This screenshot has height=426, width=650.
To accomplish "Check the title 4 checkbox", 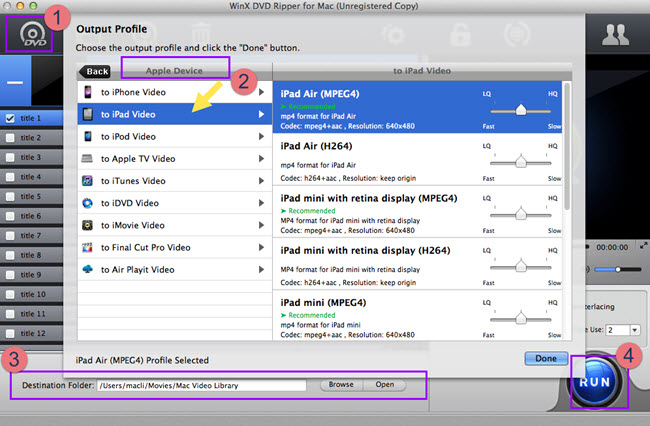I will (10, 177).
